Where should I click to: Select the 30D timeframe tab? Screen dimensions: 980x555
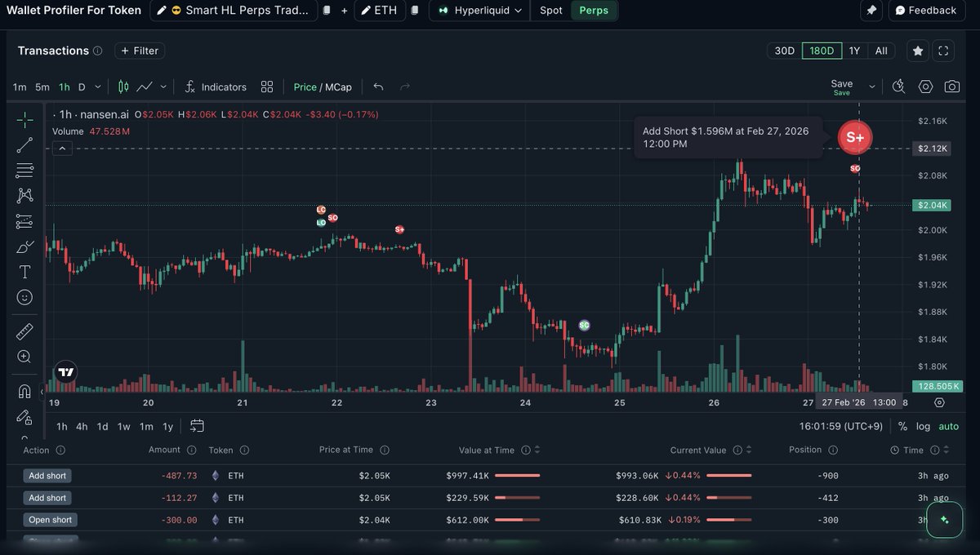(783, 50)
